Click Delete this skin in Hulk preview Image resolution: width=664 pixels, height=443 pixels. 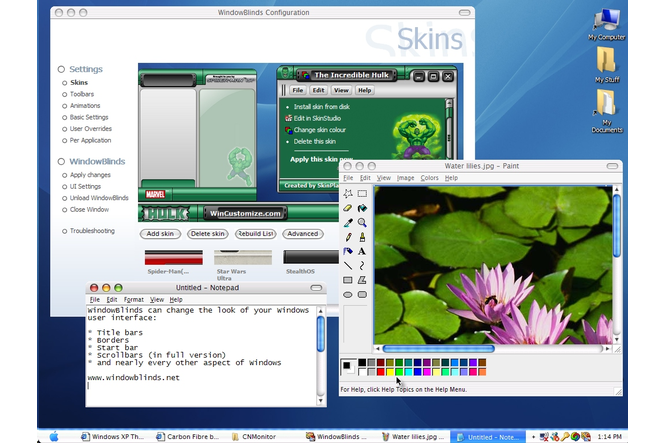coord(315,141)
